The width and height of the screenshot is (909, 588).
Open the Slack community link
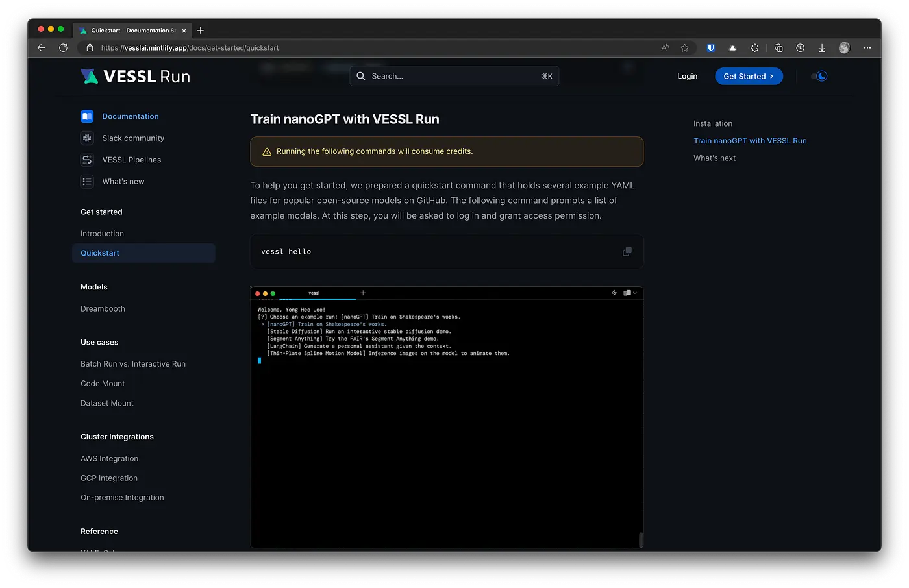pyautogui.click(x=133, y=138)
